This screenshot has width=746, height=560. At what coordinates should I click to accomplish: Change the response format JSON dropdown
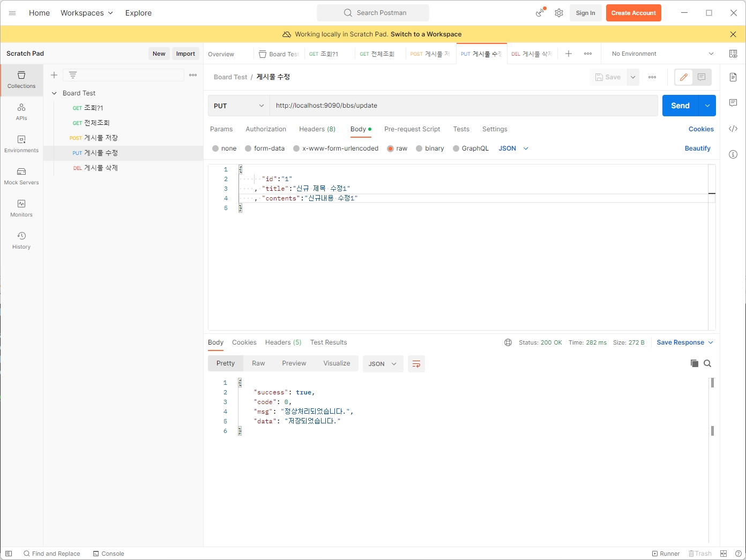383,364
